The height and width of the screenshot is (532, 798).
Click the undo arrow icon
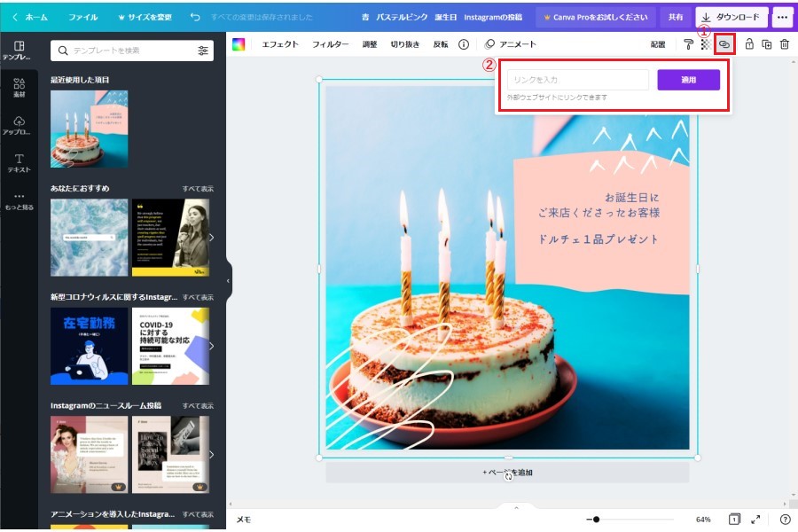(x=195, y=17)
